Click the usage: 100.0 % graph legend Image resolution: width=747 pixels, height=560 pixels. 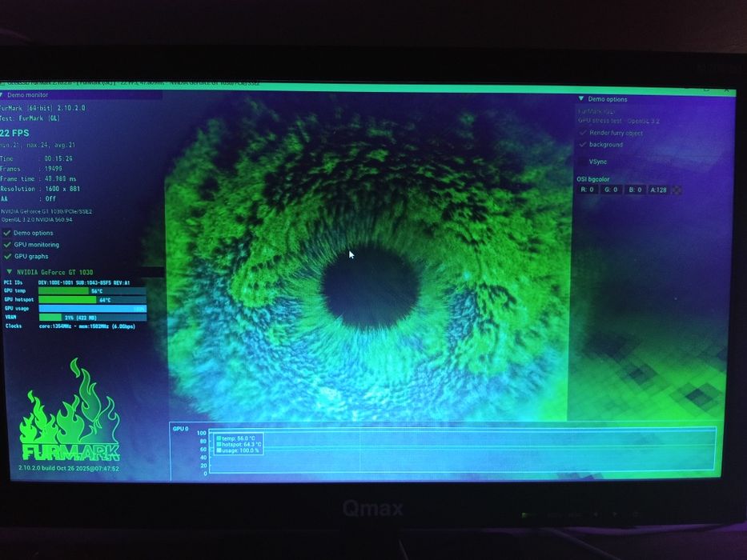(x=238, y=450)
